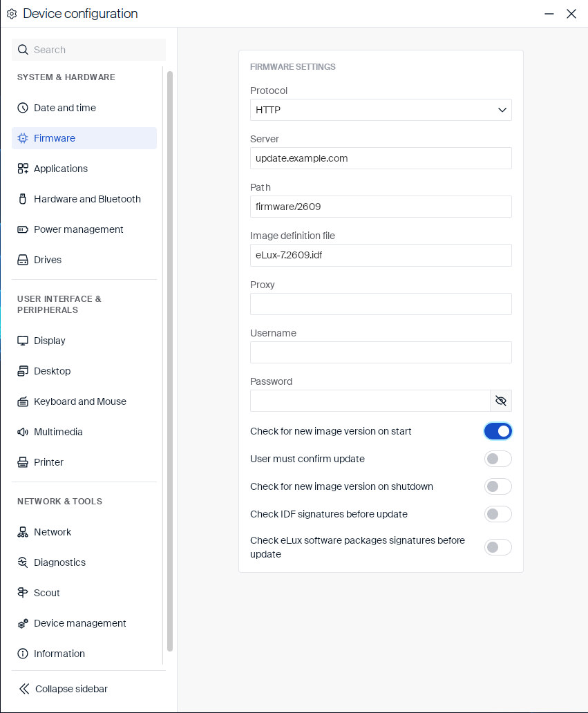Close the Device configuration window
Viewport: 588px width, 713px height.
(571, 14)
